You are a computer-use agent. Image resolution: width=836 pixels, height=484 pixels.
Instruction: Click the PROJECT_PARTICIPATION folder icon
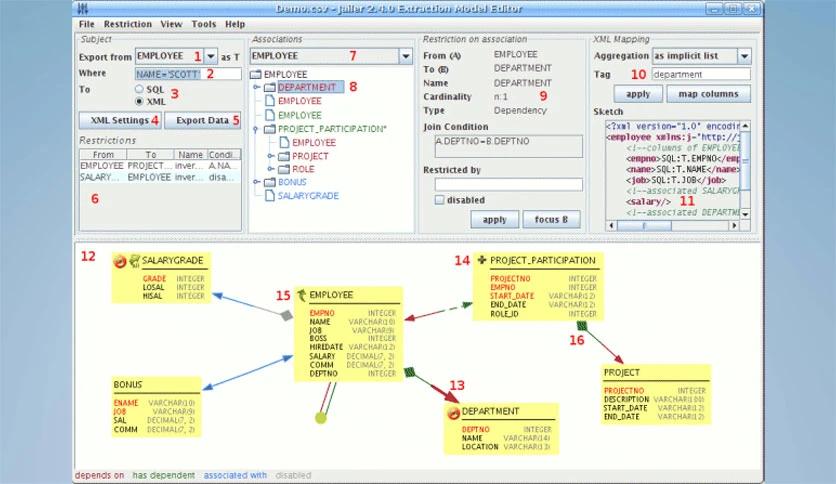270,129
